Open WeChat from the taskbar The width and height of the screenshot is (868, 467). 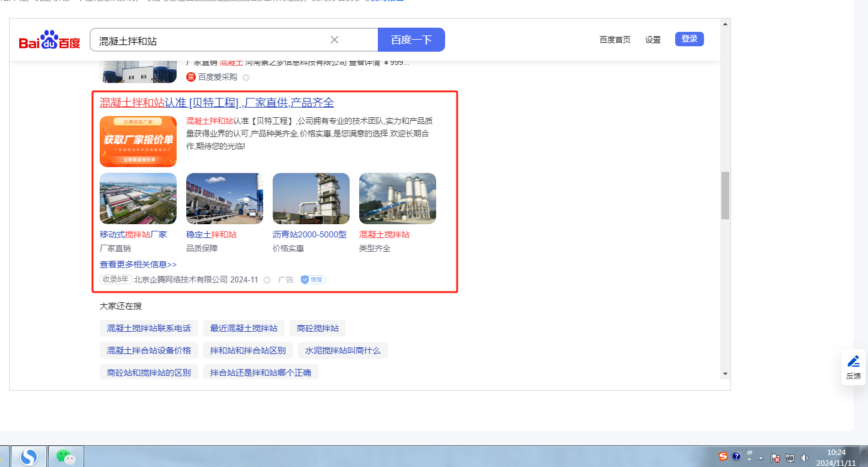(66, 457)
